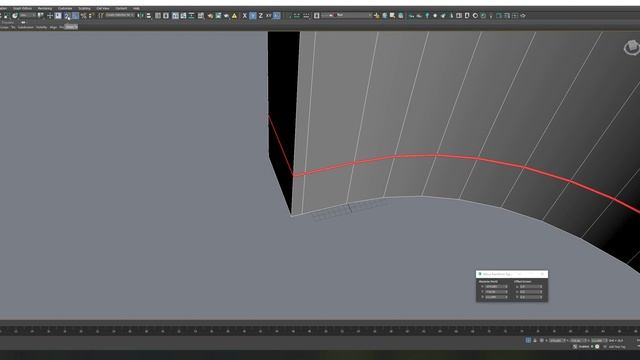Click Add Time Tag in status bar
The height and width of the screenshot is (360, 640).
(x=617, y=347)
